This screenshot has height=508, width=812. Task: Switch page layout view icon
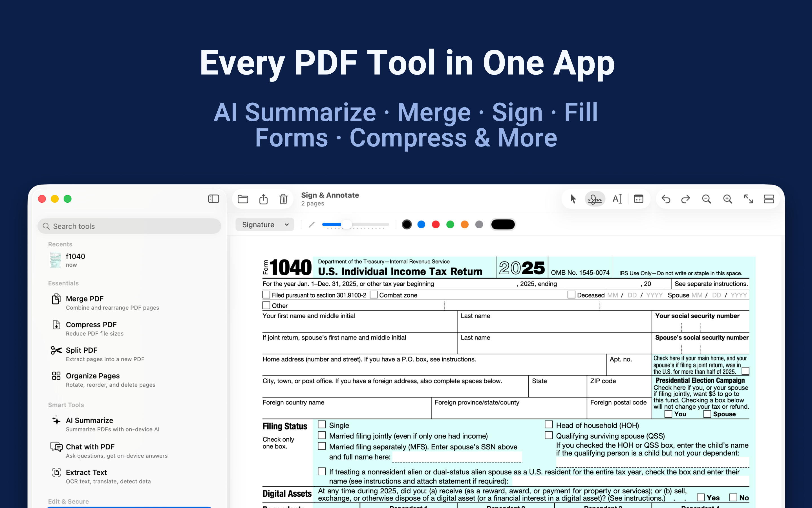click(769, 199)
